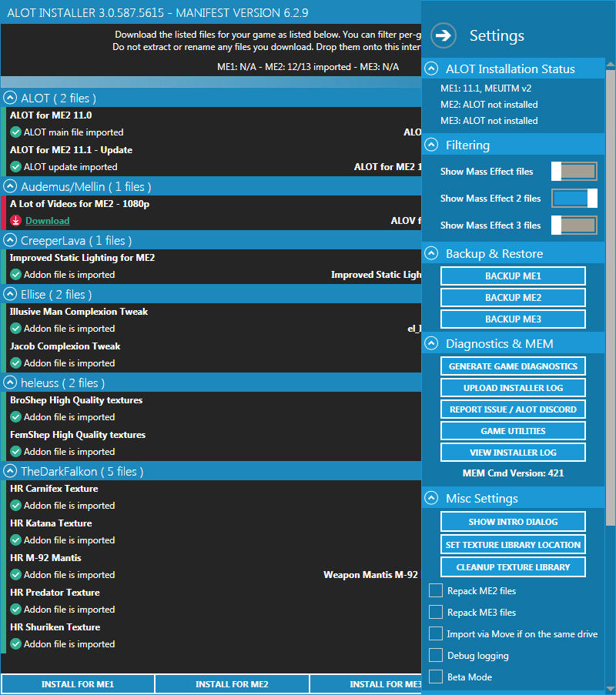Click SHOW INTRO DIALOG button
The width and height of the screenshot is (616, 695).
pos(513,522)
